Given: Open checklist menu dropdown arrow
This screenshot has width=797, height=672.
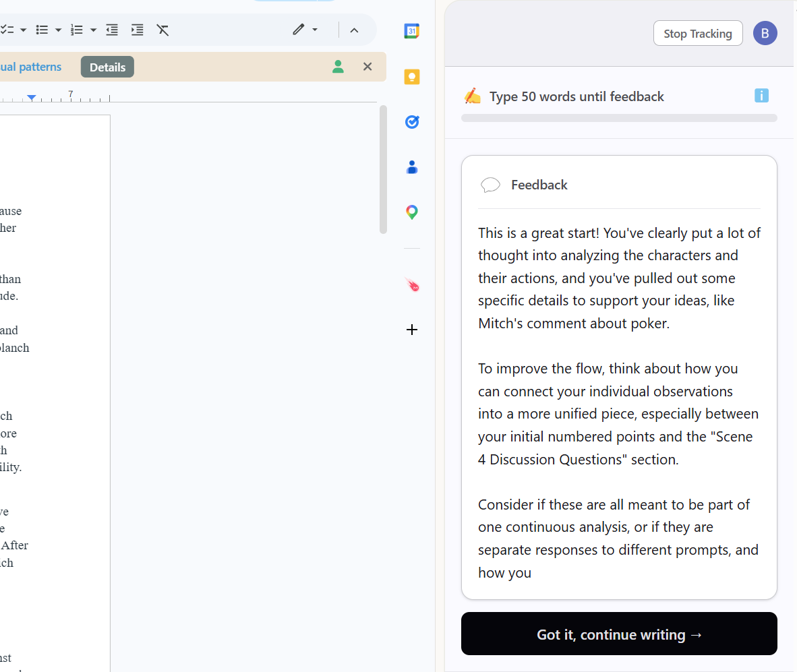Looking at the screenshot, I should pos(24,30).
